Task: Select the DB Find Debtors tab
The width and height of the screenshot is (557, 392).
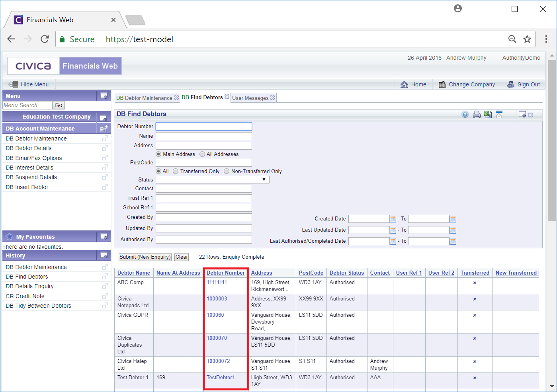Action: click(x=202, y=97)
